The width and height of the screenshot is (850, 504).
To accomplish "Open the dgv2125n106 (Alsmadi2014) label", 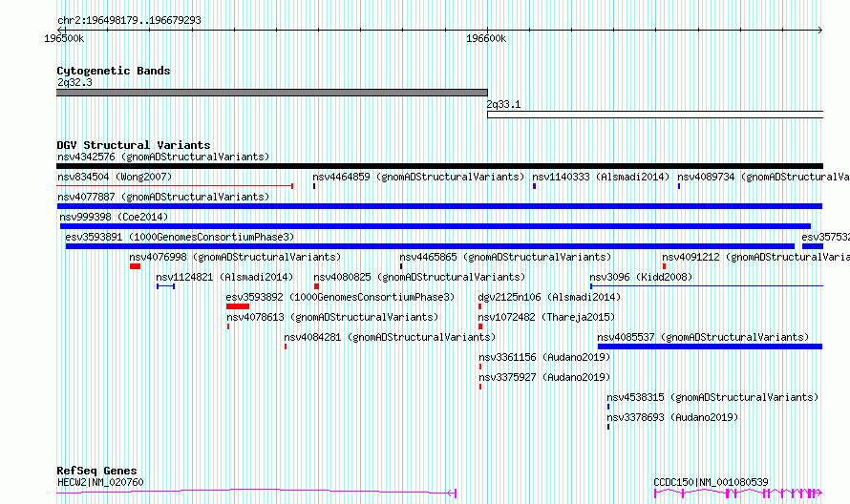I will point(549,297).
